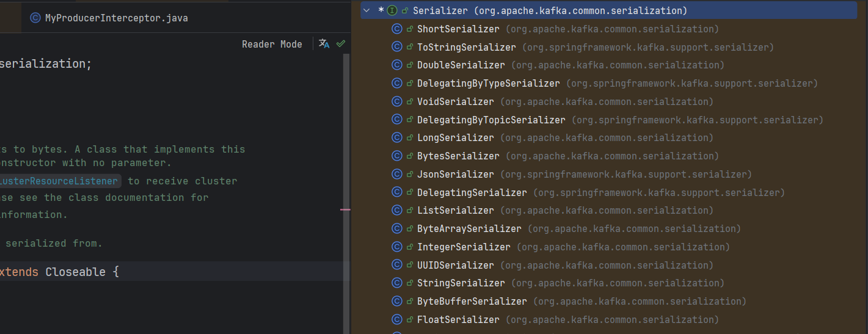Image resolution: width=868 pixels, height=334 pixels.
Task: Click the ByteArraySerializer class icon
Action: coord(396,228)
